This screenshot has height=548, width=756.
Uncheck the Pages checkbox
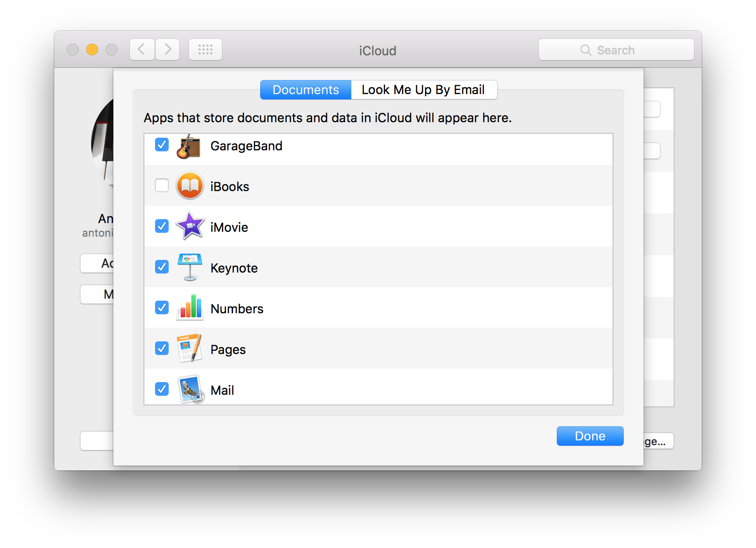162,348
